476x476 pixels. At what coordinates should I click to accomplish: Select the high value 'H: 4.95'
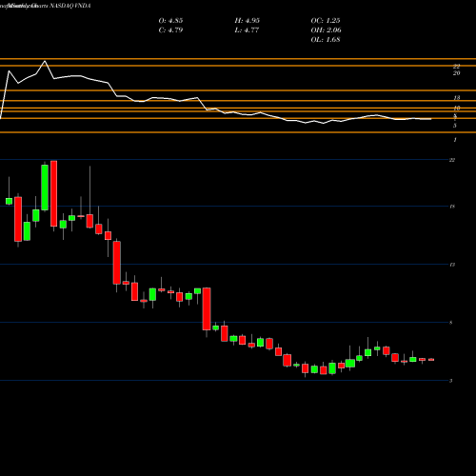pos(248,21)
